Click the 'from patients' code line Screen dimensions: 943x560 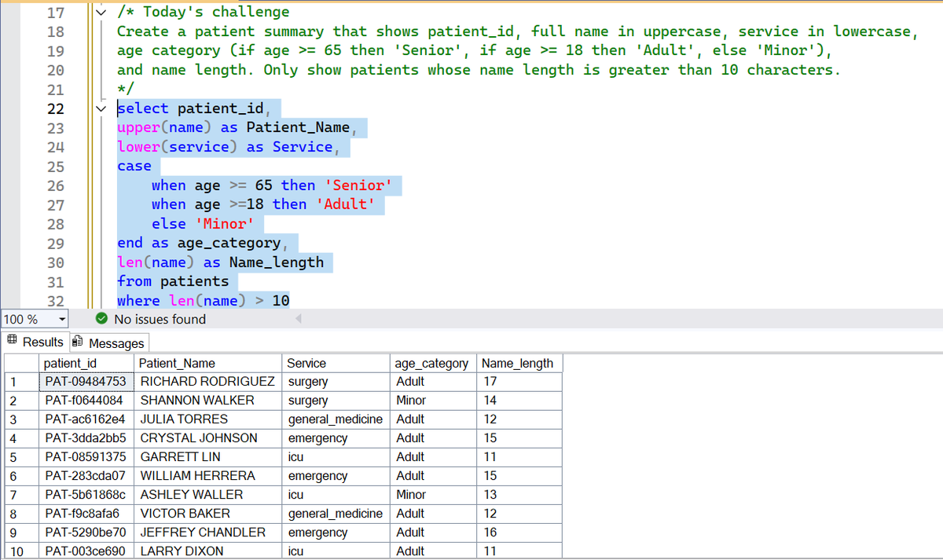pos(173,281)
